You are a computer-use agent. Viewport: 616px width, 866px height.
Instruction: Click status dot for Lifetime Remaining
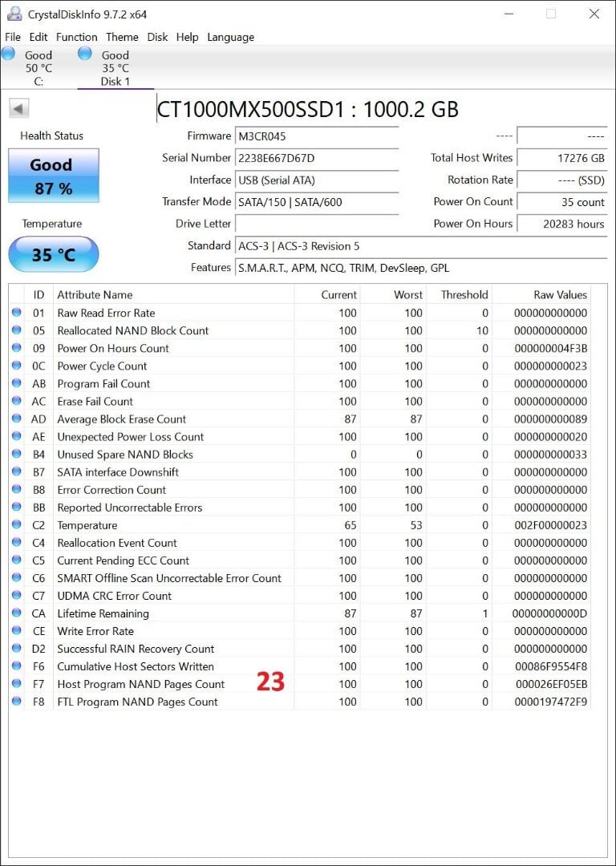[17, 613]
